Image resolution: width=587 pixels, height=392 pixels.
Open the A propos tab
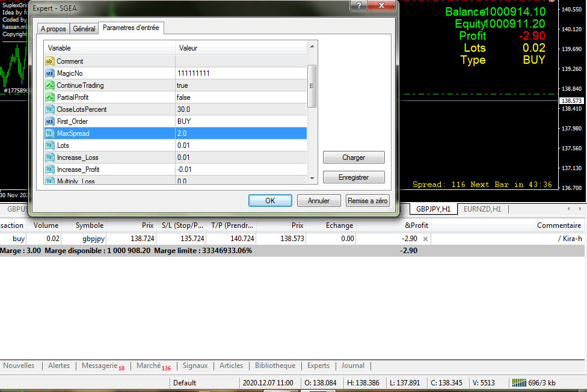click(x=53, y=29)
